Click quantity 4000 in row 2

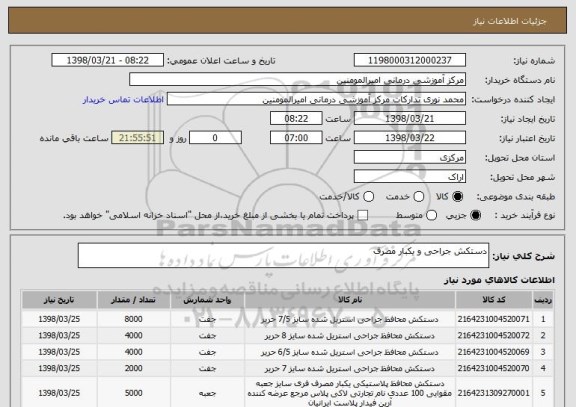click(x=133, y=336)
